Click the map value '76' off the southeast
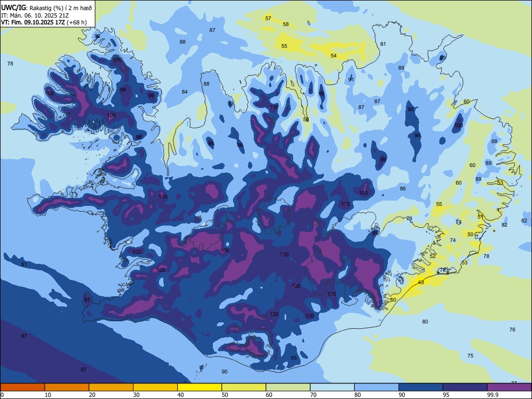The width and height of the screenshot is (532, 399). pyautogui.click(x=512, y=329)
